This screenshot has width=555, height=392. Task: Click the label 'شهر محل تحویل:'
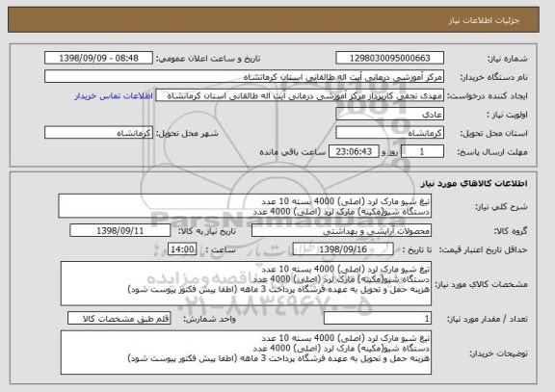click(x=188, y=133)
